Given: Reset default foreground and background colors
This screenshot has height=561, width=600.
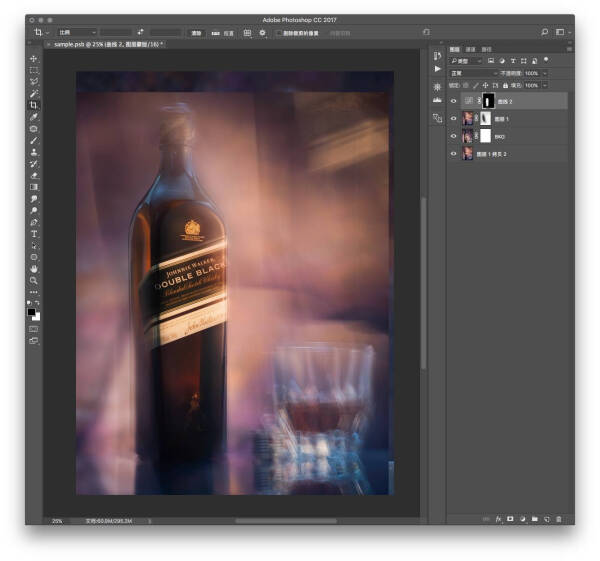Looking at the screenshot, I should tap(29, 303).
